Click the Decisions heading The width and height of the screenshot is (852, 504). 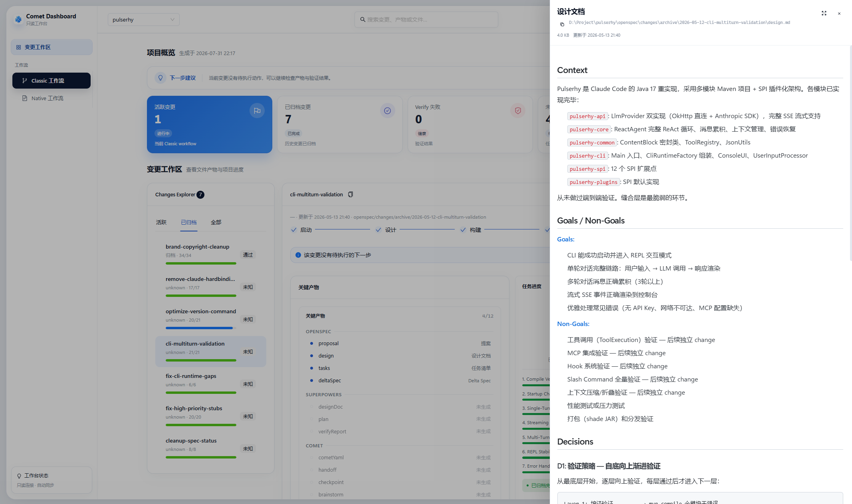(575, 442)
